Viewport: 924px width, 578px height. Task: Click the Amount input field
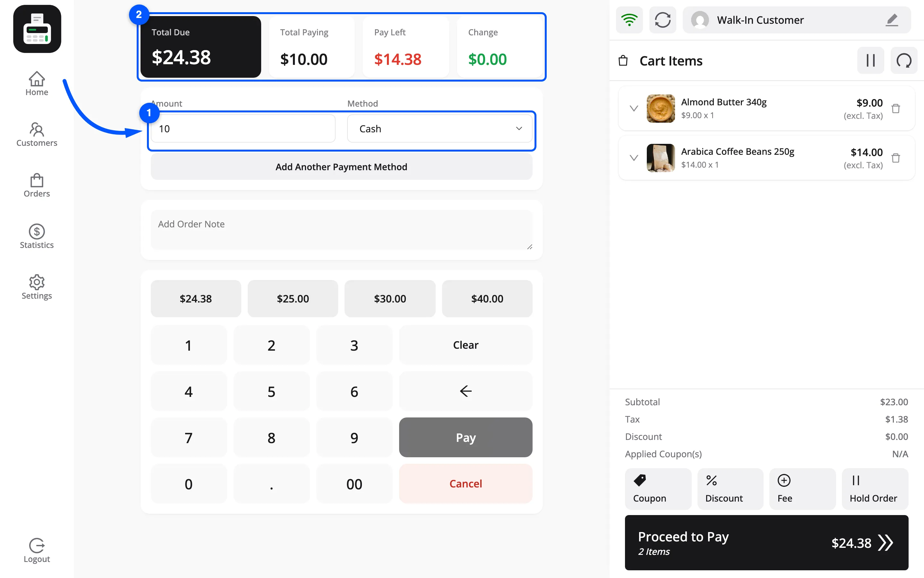pyautogui.click(x=243, y=129)
